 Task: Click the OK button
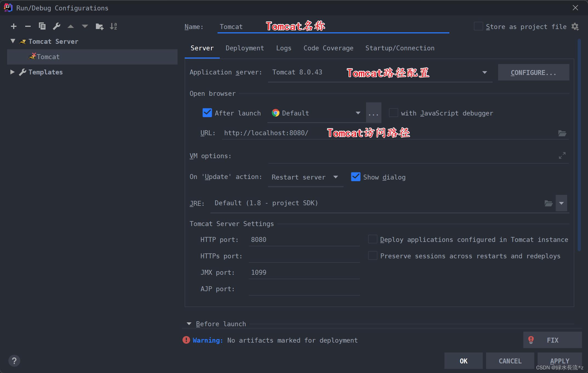click(x=464, y=361)
